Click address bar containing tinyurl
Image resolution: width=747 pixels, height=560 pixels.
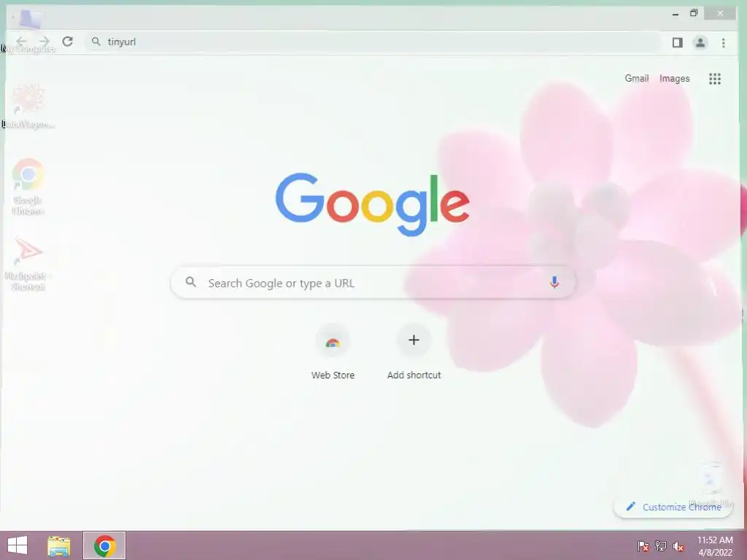(x=373, y=42)
